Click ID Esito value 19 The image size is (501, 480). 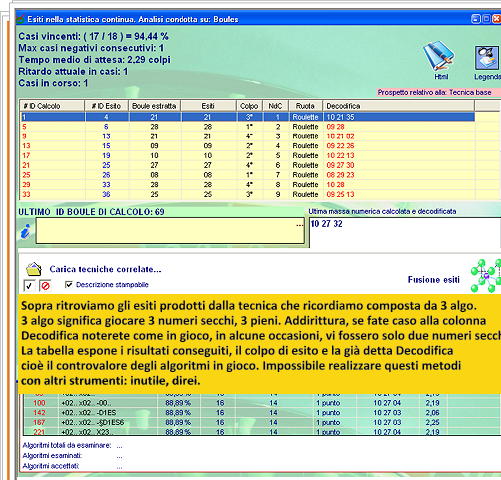click(106, 156)
